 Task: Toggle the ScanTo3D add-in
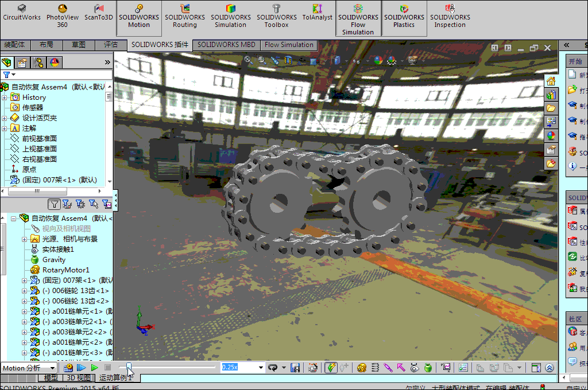pos(99,13)
